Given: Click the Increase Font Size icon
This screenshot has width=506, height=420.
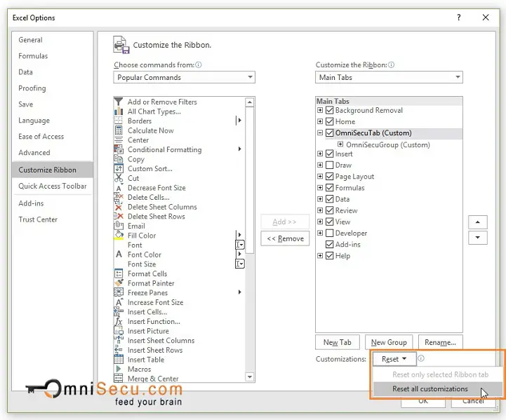Looking at the screenshot, I should click(x=119, y=302).
